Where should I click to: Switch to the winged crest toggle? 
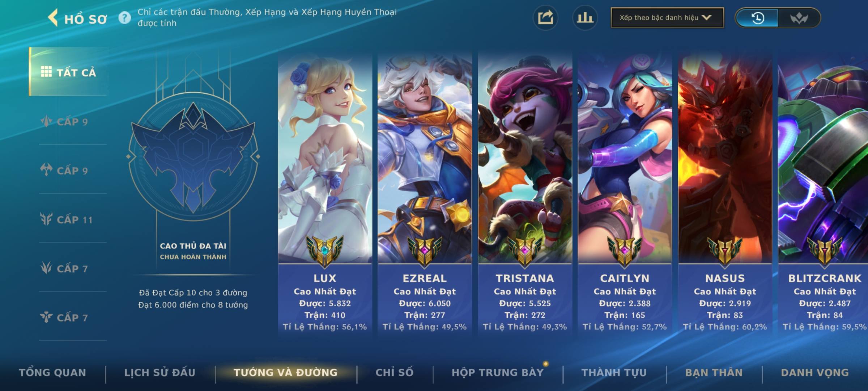(x=799, y=18)
